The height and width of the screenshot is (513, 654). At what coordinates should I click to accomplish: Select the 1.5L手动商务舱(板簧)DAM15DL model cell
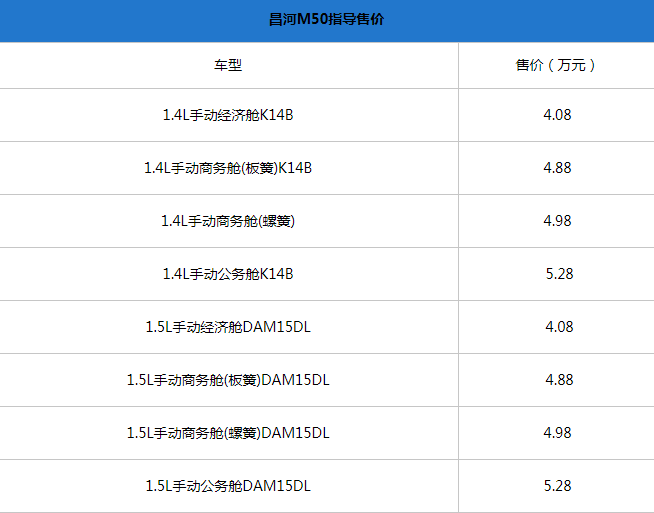pos(228,380)
